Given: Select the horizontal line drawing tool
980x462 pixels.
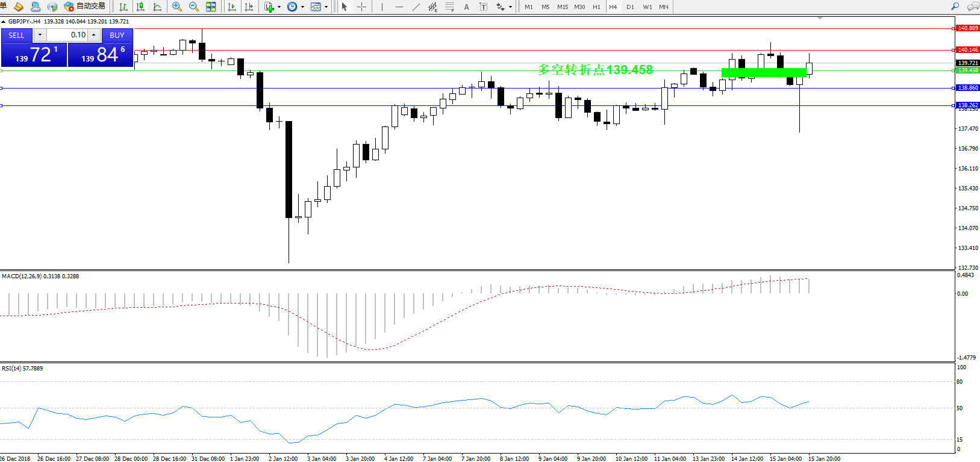Looking at the screenshot, I should (x=399, y=7).
